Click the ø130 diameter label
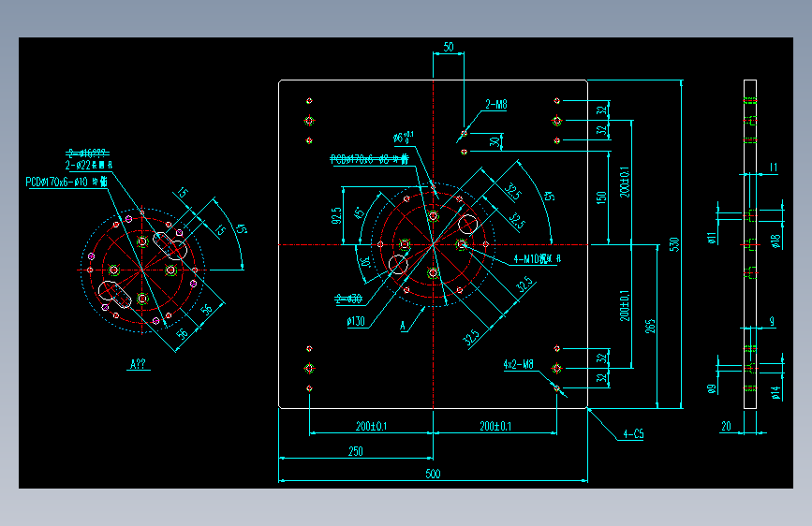The height and width of the screenshot is (526, 812). [x=356, y=322]
